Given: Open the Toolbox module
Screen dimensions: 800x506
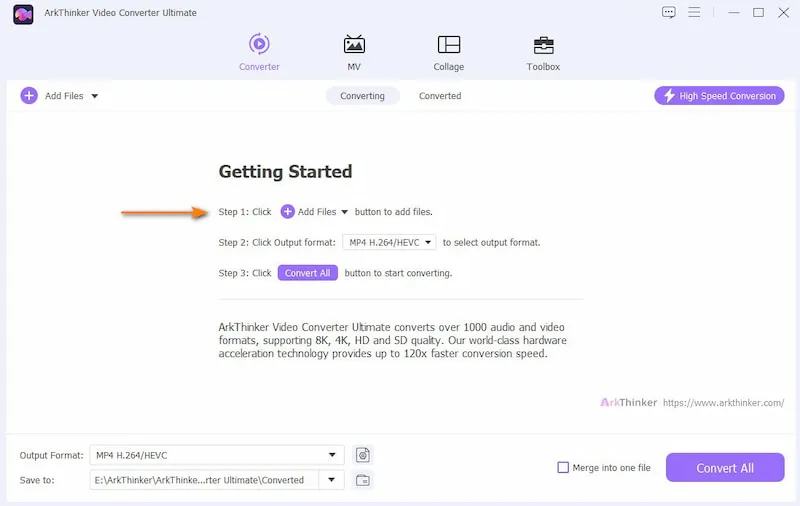Looking at the screenshot, I should [543, 52].
